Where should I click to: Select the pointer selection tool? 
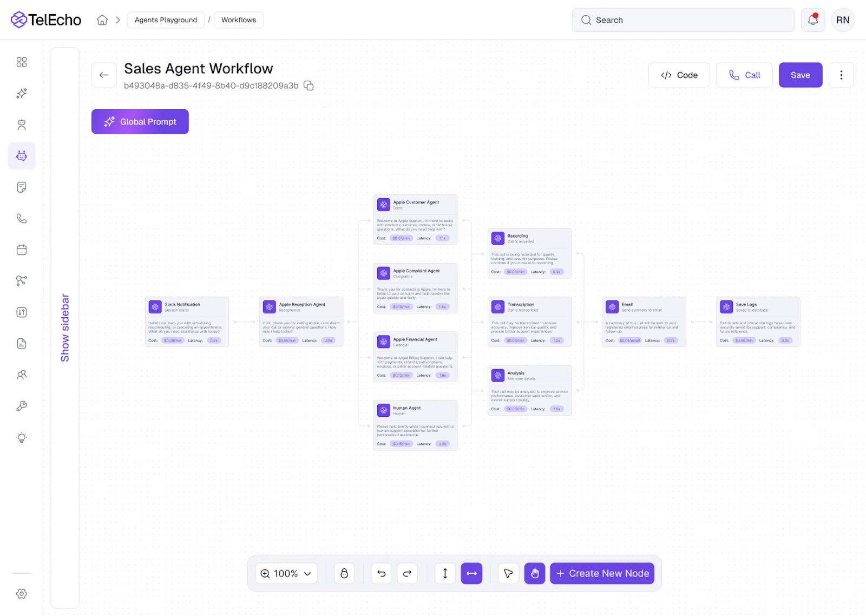click(x=508, y=574)
